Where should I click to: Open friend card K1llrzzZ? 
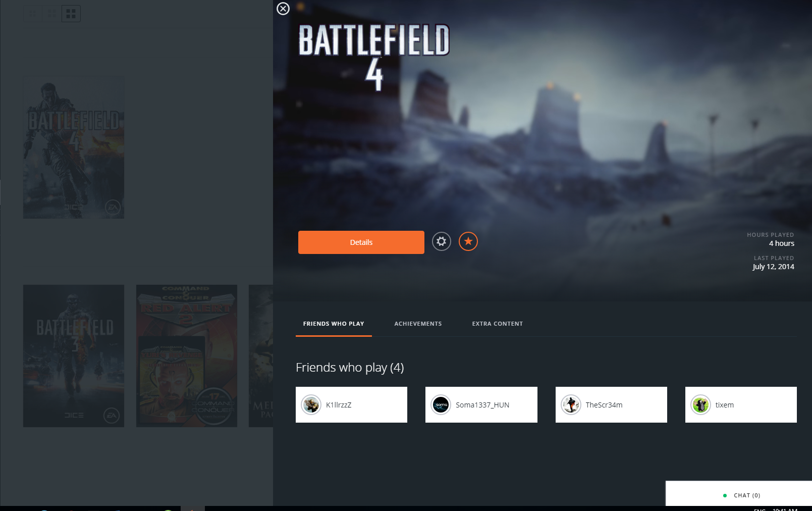click(351, 405)
